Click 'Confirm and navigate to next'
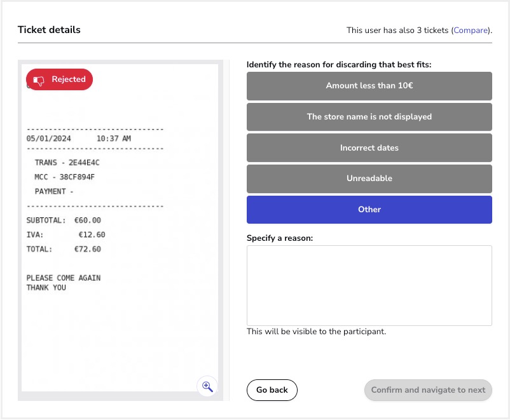This screenshot has width=510, height=420. coord(428,390)
